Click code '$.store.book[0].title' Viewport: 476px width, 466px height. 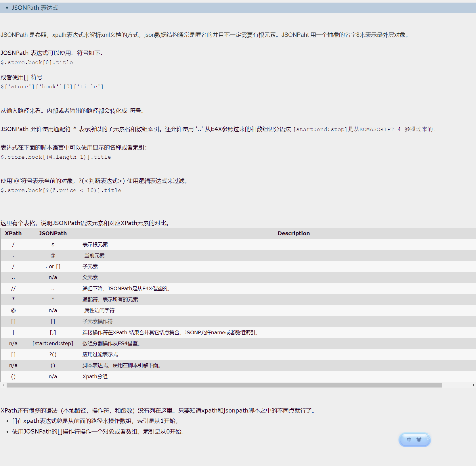[x=37, y=62]
